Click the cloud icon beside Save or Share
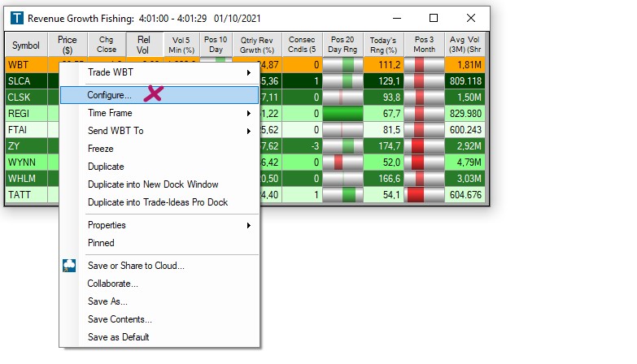Viewport: 637px width, 364px height. 69,266
